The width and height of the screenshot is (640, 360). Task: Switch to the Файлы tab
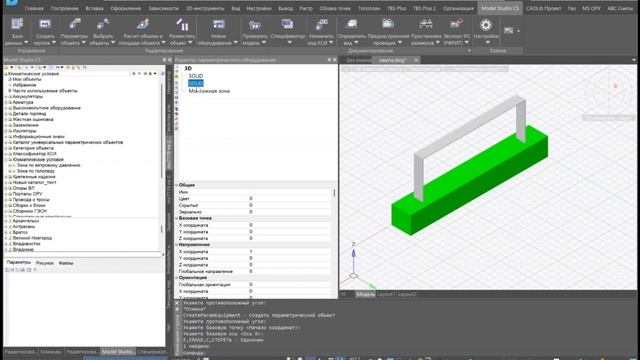(66, 263)
